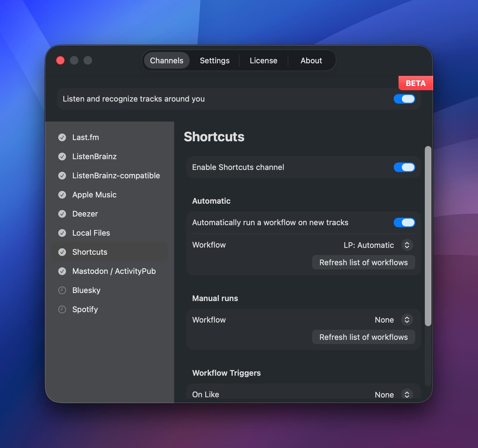
Task: Click the clock icon beside Spotify
Action: [62, 309]
